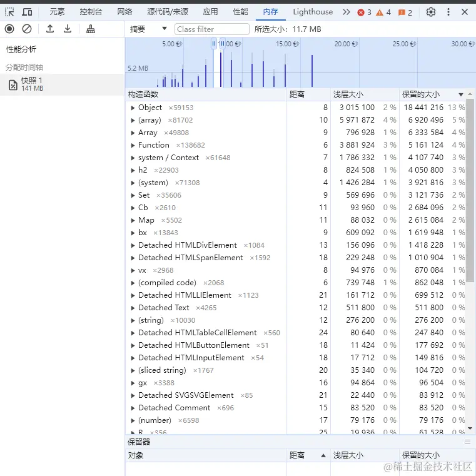Open the three-dot customize menu

(448, 12)
